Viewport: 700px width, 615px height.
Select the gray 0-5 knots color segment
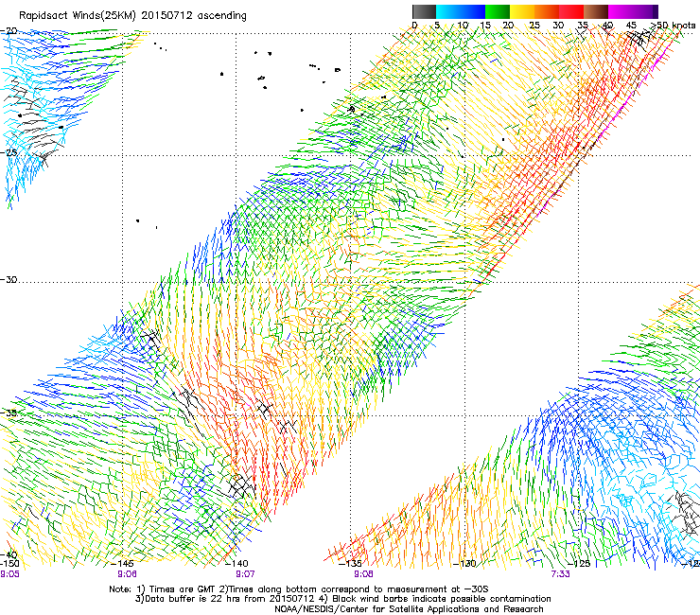click(424, 11)
